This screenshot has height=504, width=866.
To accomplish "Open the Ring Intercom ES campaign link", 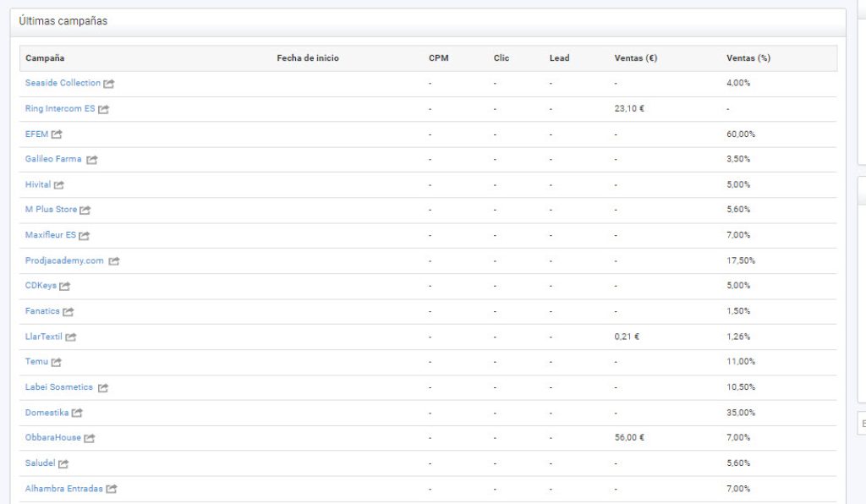I will coord(60,108).
